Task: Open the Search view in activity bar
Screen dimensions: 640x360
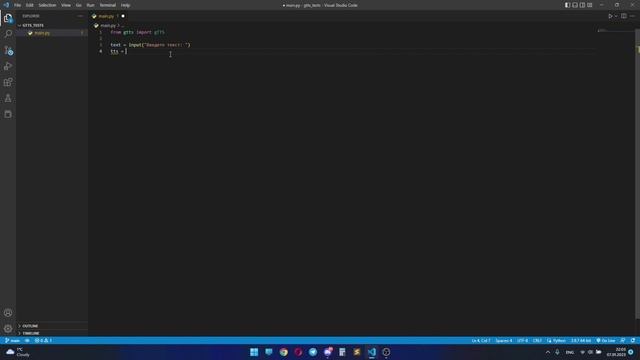Action: click(x=8, y=34)
